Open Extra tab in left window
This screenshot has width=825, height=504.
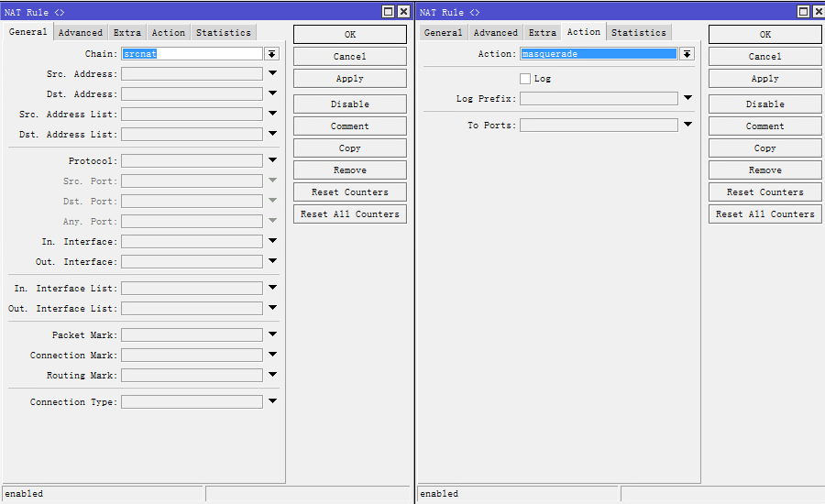pos(127,33)
